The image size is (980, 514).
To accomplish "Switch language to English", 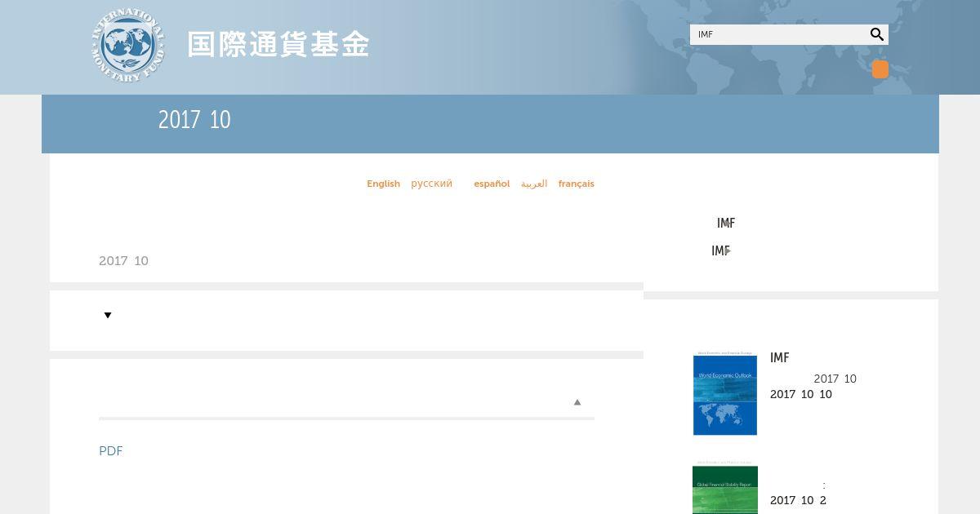I will point(383,184).
